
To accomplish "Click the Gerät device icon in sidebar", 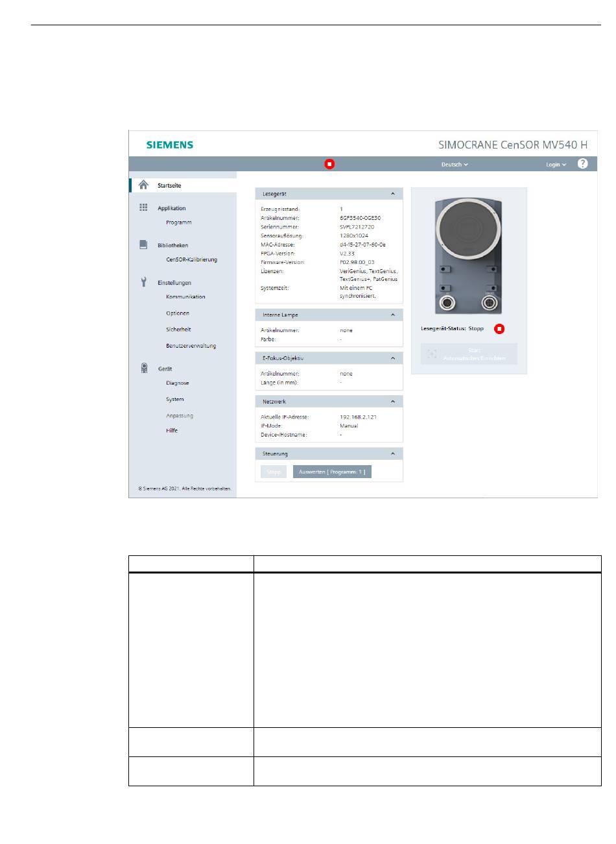I will [x=144, y=368].
